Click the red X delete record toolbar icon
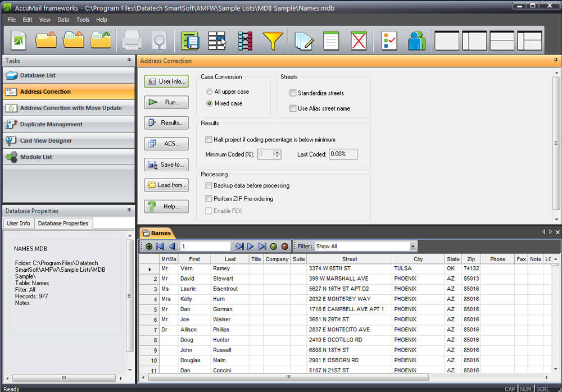This screenshot has width=562, height=392. (359, 40)
